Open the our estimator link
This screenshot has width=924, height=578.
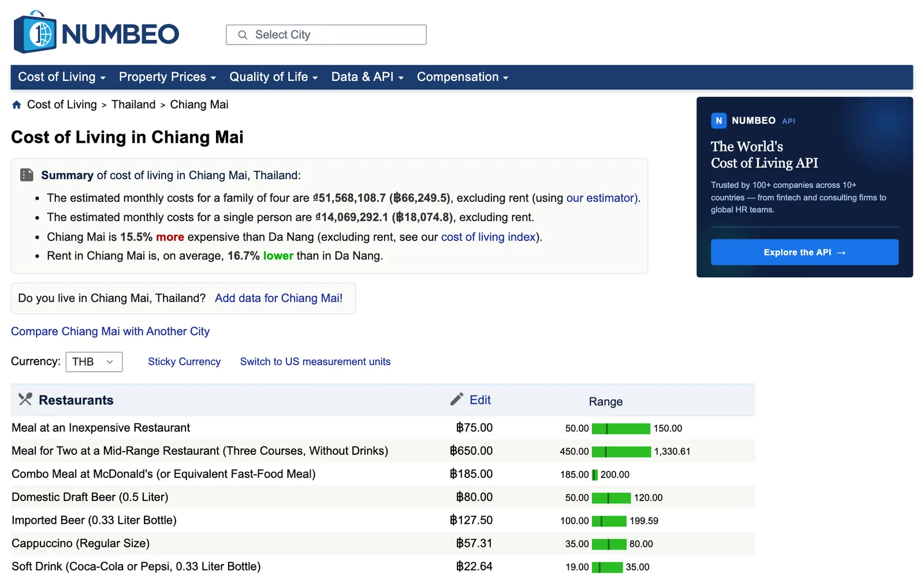(x=601, y=198)
